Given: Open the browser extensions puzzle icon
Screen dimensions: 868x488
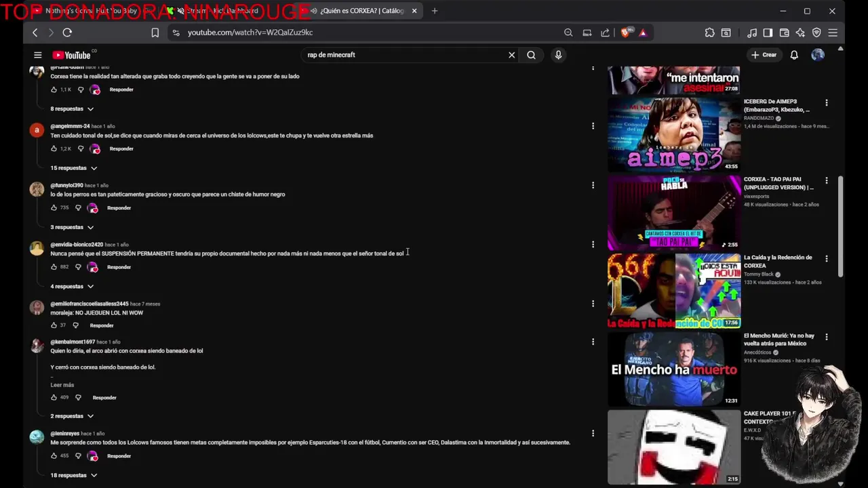Looking at the screenshot, I should [709, 33].
